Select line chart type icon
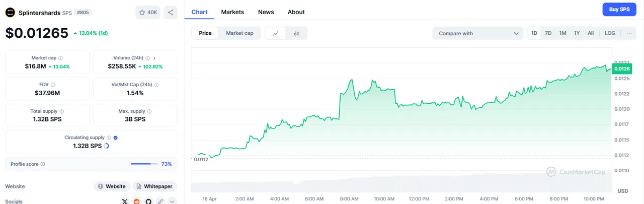Viewport: 644px width, 204px height. click(276, 33)
